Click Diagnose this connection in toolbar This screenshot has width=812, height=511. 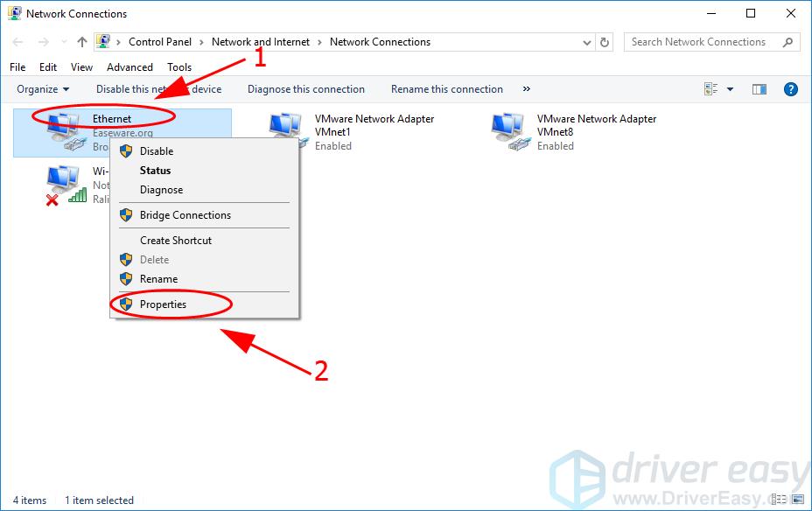305,89
